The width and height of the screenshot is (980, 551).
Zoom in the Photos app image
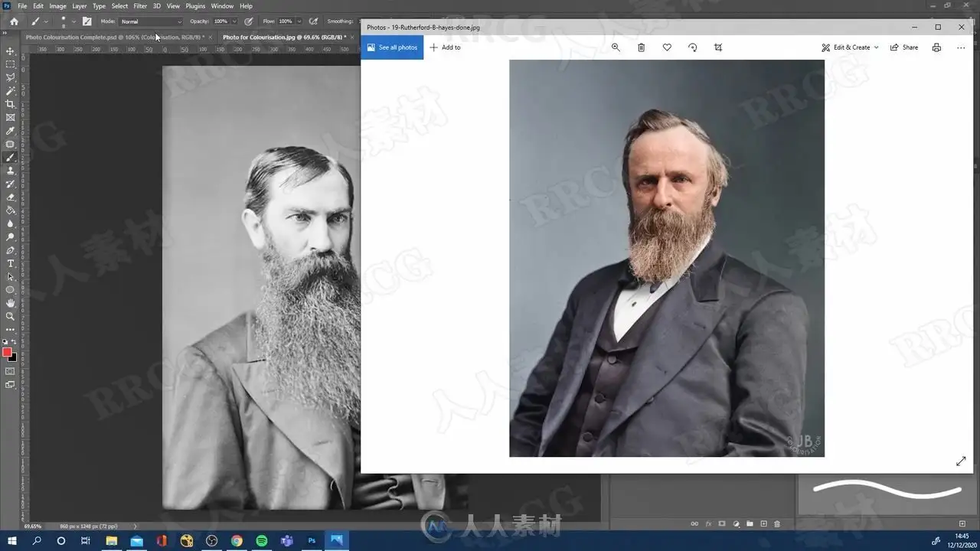pyautogui.click(x=616, y=47)
